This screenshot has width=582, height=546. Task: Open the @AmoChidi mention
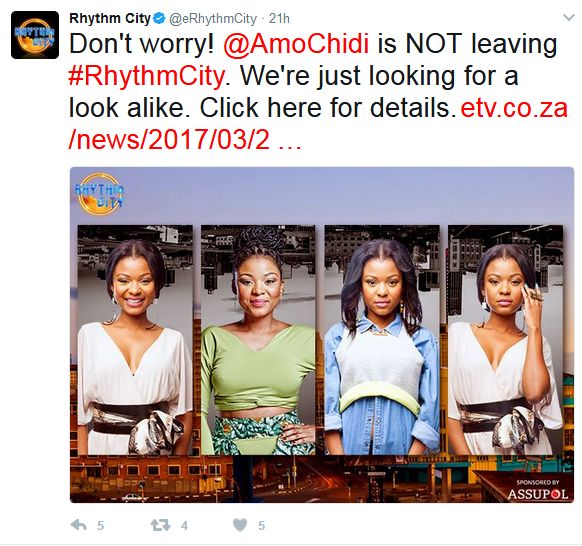[296, 44]
